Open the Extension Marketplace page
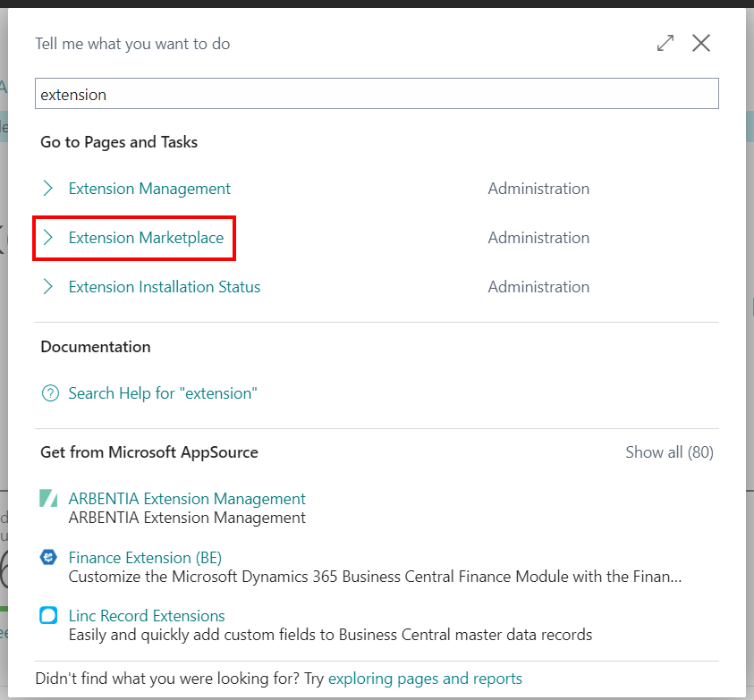This screenshot has height=700, width=754. click(x=146, y=238)
